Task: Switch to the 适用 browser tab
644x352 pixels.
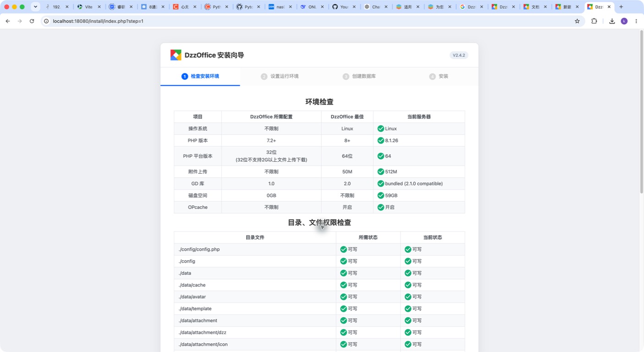Action: 407,7
